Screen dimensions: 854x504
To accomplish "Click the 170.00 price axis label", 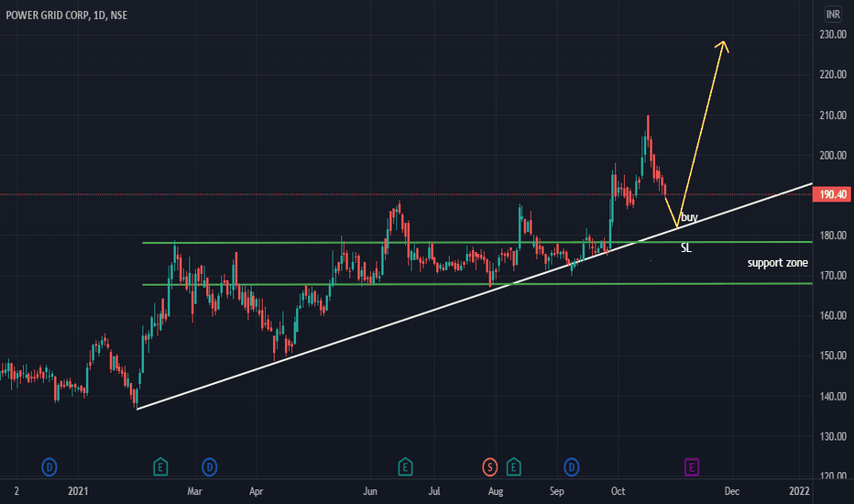I will 833,276.
